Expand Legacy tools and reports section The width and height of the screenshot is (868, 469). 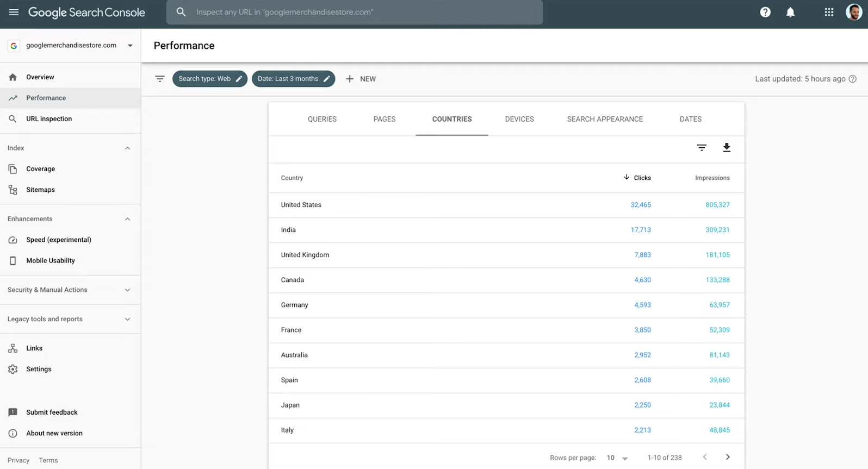tap(127, 320)
